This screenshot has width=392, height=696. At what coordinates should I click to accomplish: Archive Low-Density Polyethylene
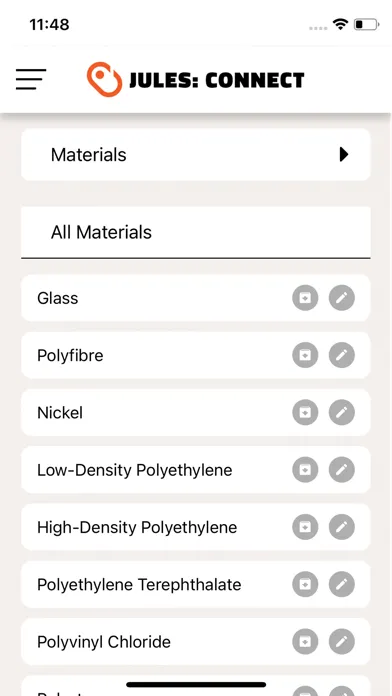pyautogui.click(x=305, y=470)
